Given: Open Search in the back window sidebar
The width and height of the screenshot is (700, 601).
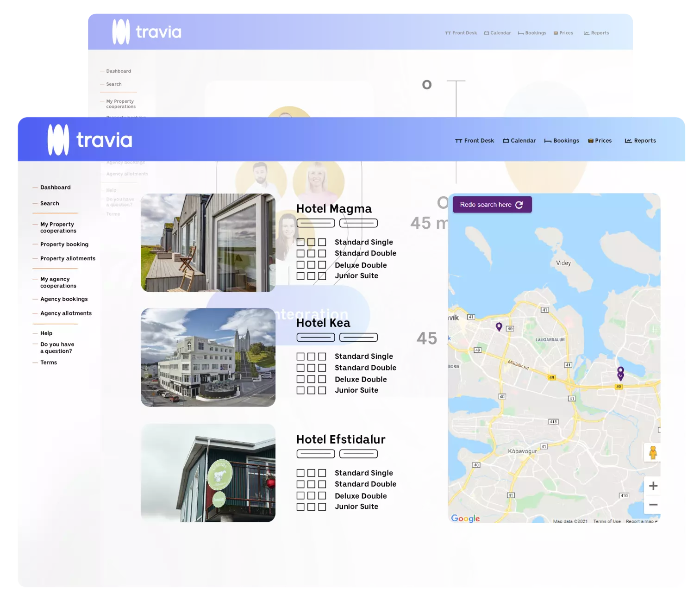Looking at the screenshot, I should 114,84.
